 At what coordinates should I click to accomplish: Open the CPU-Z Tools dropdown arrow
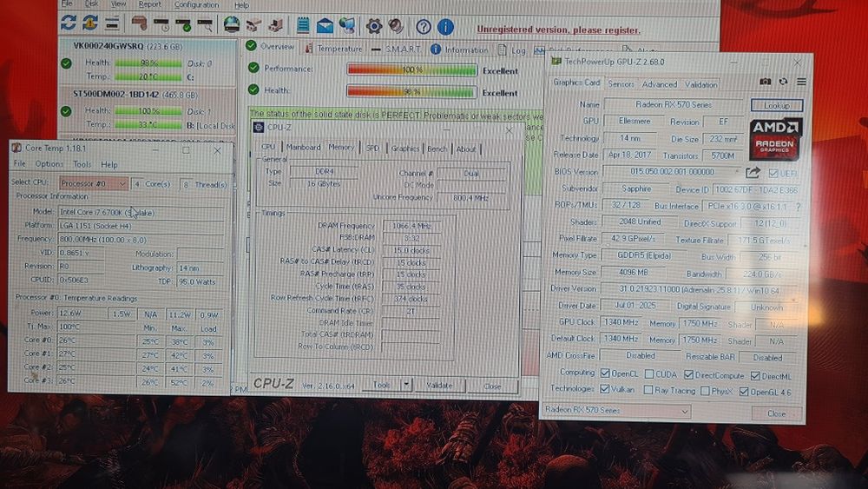click(x=406, y=384)
